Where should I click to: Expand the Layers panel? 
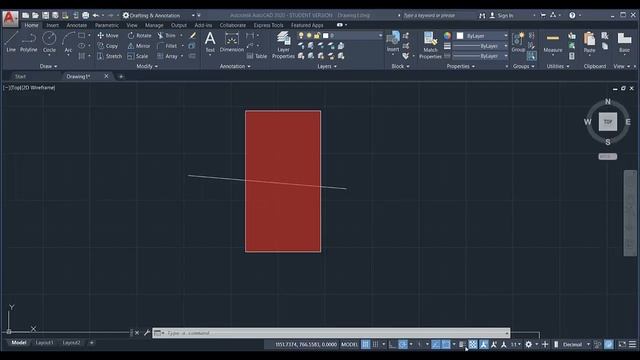pos(327,66)
